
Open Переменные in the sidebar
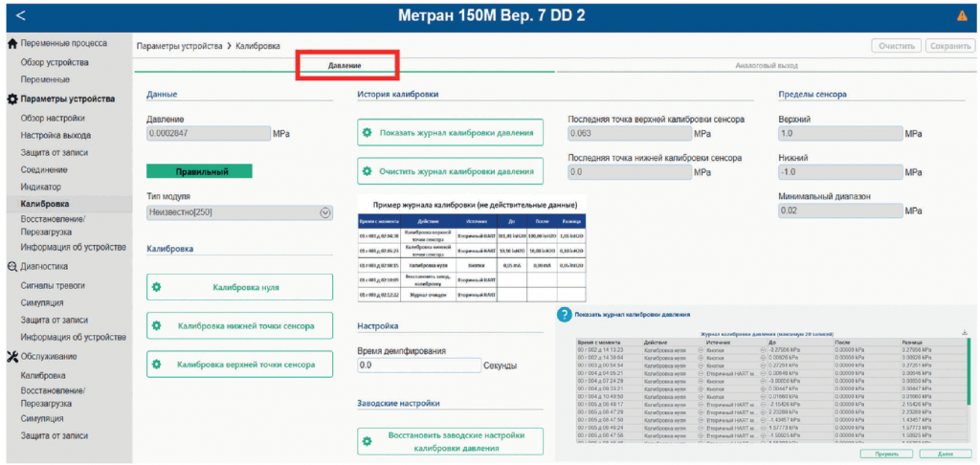[45, 80]
